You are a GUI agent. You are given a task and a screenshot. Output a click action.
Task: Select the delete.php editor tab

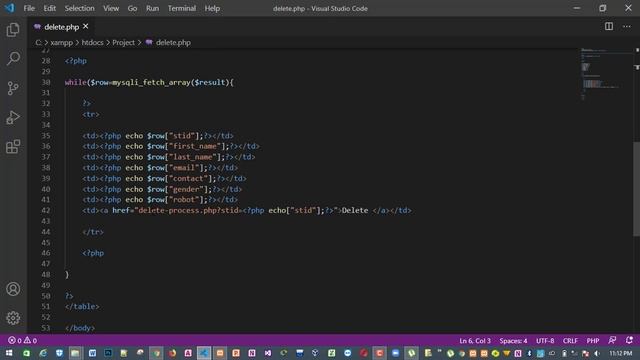[61, 27]
